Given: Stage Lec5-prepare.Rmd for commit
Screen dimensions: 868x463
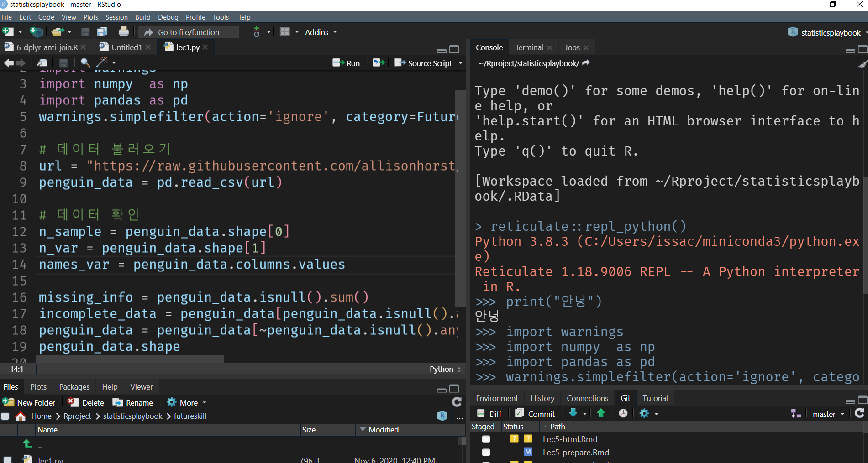Looking at the screenshot, I should click(486, 452).
